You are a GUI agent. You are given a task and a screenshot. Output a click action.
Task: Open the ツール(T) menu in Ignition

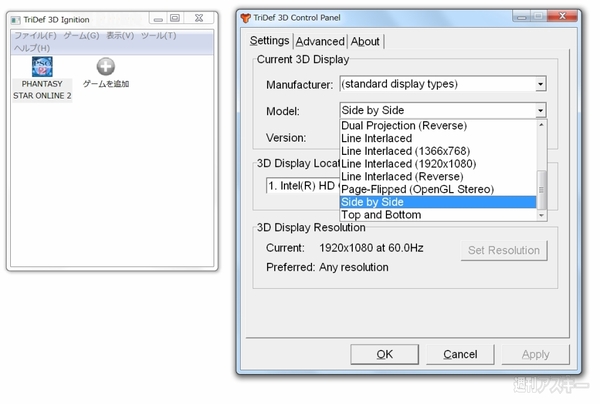(x=158, y=36)
